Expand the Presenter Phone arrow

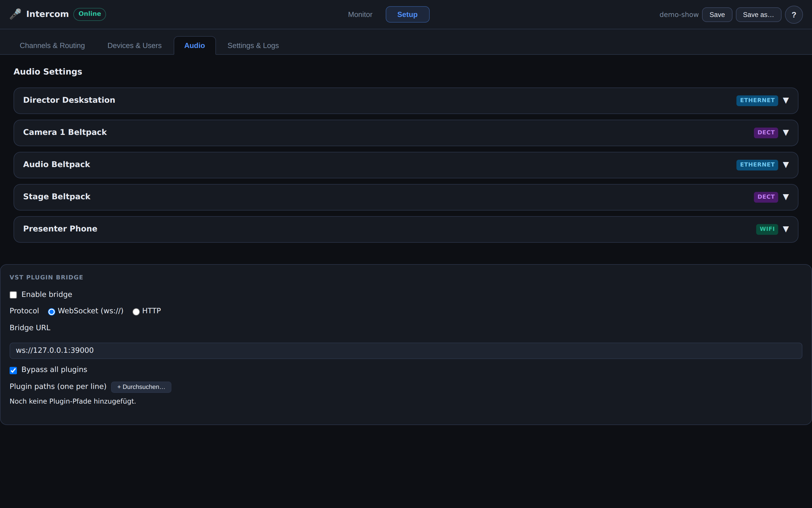(x=785, y=229)
